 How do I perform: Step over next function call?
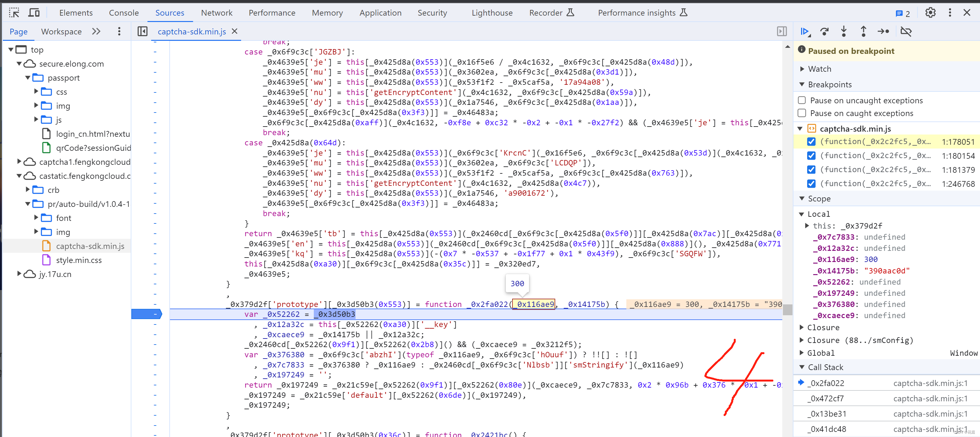click(824, 32)
